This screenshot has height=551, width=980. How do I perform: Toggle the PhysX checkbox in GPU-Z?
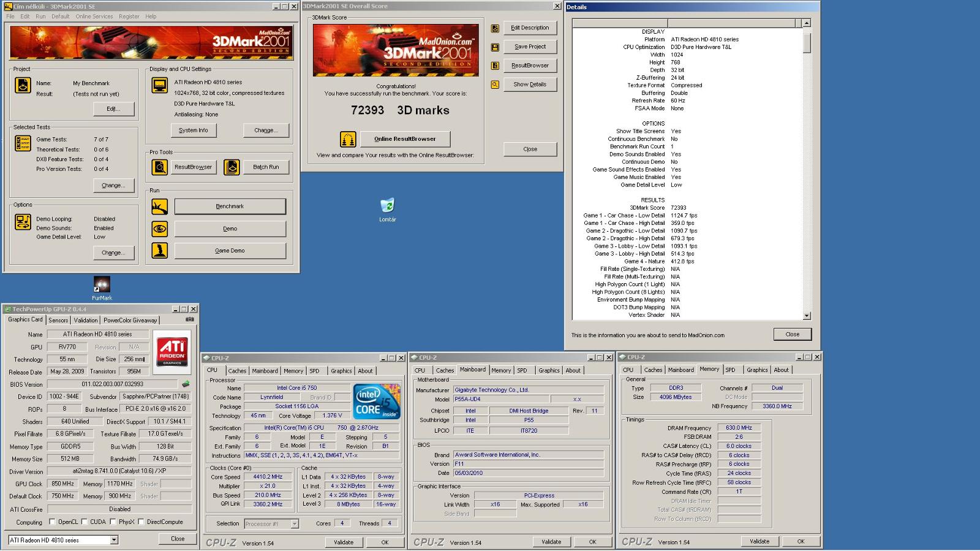point(113,522)
